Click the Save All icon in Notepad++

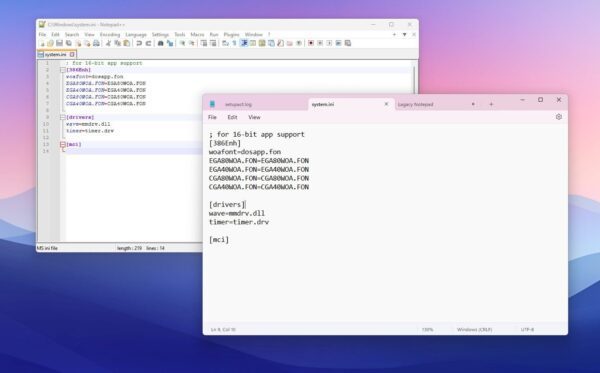69,43
